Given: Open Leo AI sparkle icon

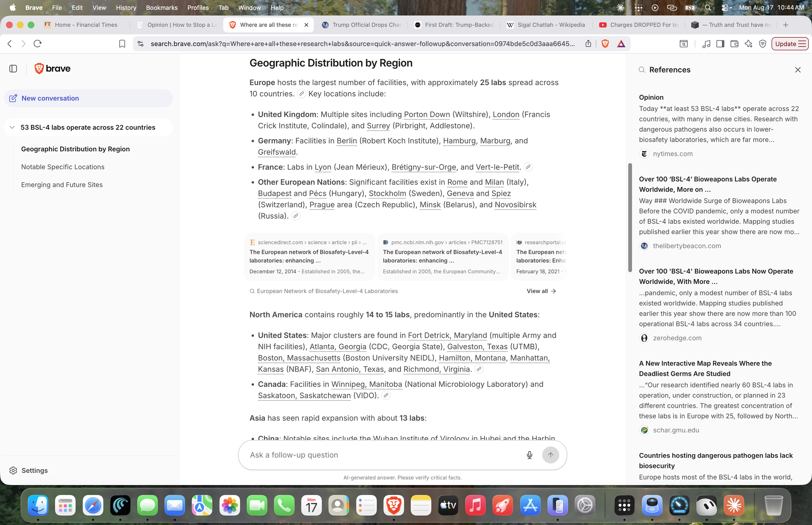Looking at the screenshot, I should click(748, 44).
